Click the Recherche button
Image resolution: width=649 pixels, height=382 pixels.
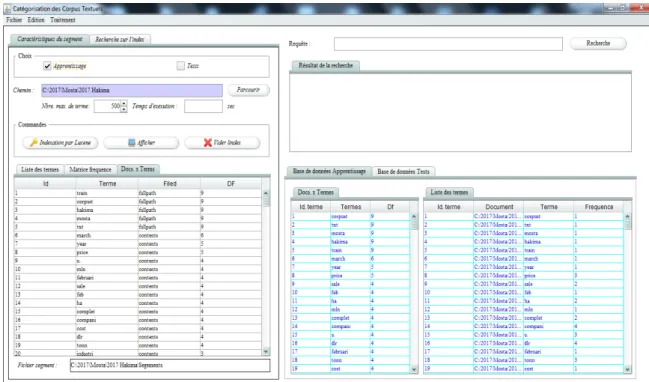click(598, 43)
